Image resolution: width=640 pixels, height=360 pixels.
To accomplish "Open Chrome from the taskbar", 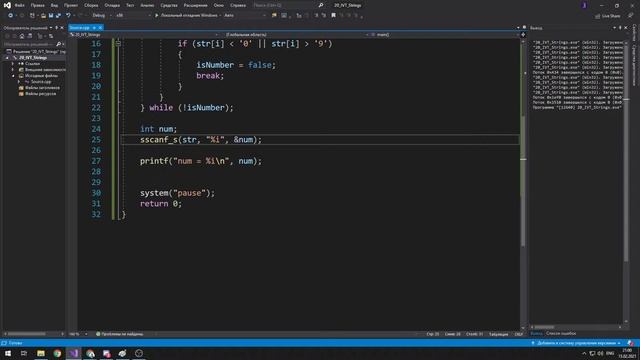I will point(57,353).
